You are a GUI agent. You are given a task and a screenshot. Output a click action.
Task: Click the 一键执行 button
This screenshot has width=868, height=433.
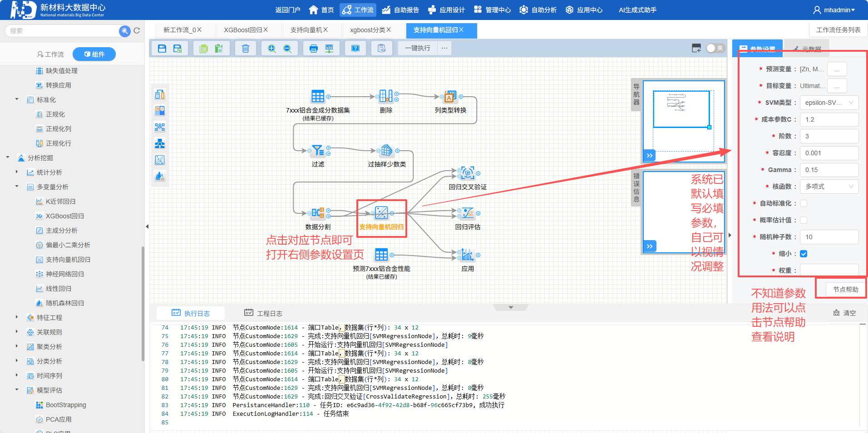pos(417,48)
